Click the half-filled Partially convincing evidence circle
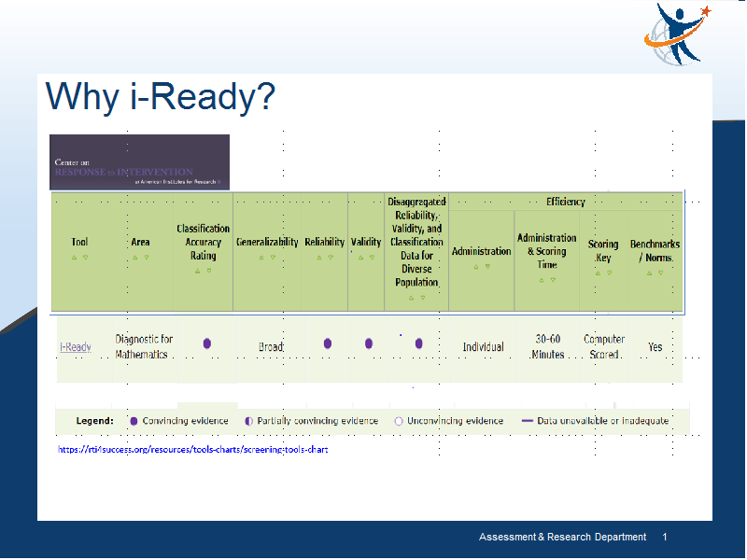This screenshot has width=747, height=560. [248, 422]
